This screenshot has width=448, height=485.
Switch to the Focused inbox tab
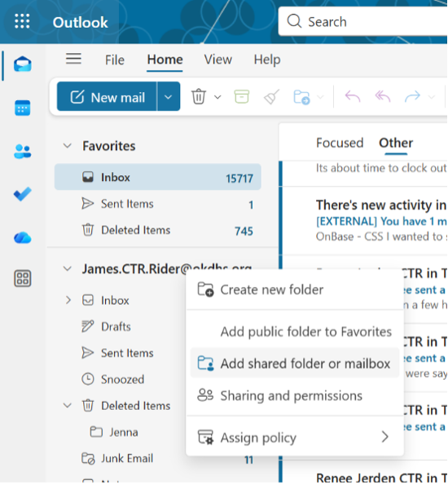coord(340,143)
